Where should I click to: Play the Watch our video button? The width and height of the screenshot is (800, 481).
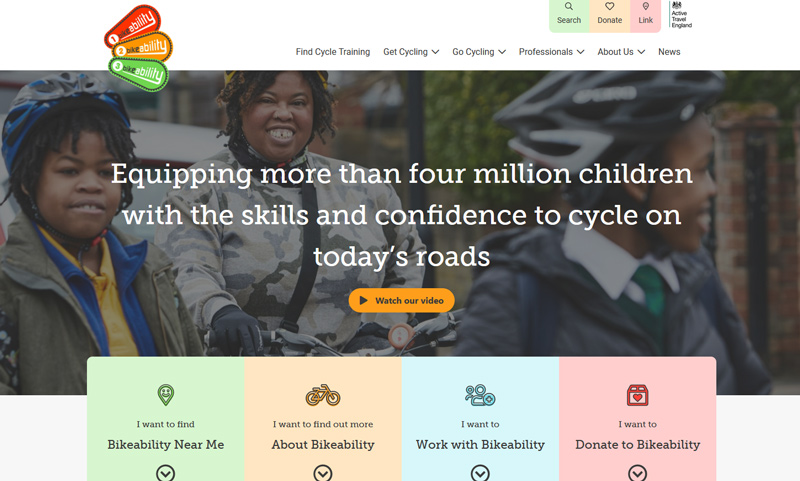(x=402, y=300)
